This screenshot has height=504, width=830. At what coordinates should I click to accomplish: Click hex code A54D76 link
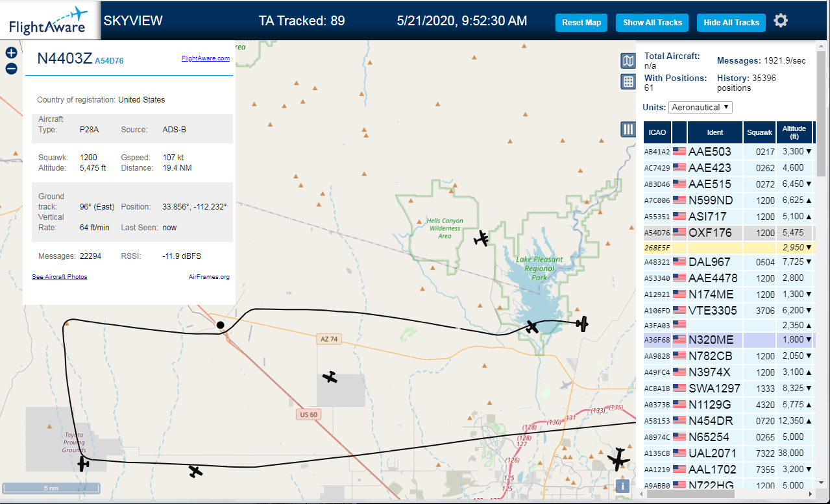click(x=109, y=61)
